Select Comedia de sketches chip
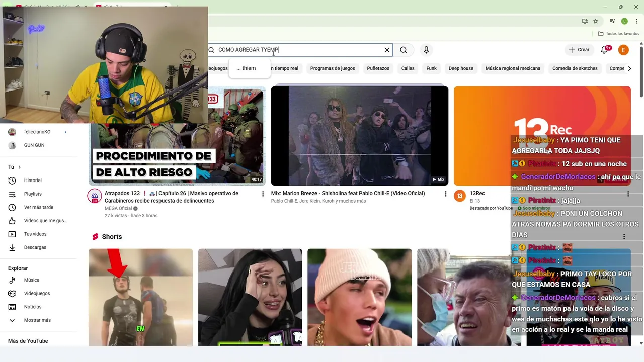The image size is (644, 362). tap(575, 68)
